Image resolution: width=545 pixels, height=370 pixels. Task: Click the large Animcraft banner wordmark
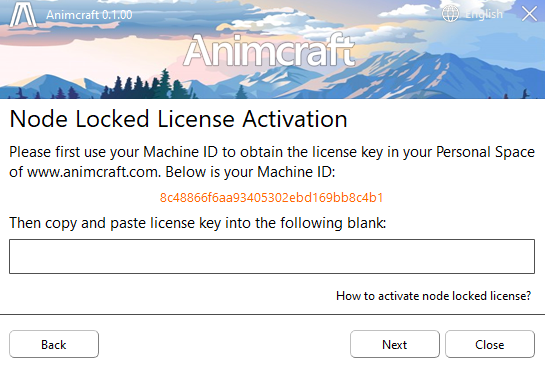269,50
